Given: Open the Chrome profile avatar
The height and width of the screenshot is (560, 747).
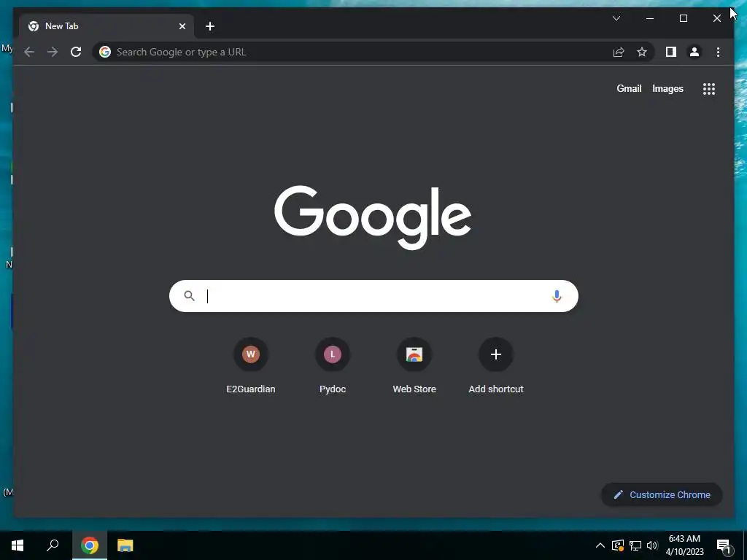Looking at the screenshot, I should click(x=694, y=52).
